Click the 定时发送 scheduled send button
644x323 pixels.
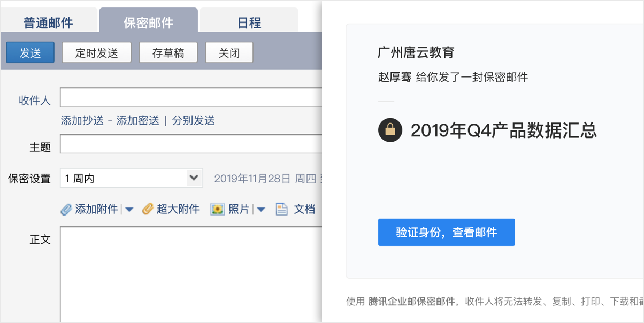point(96,52)
